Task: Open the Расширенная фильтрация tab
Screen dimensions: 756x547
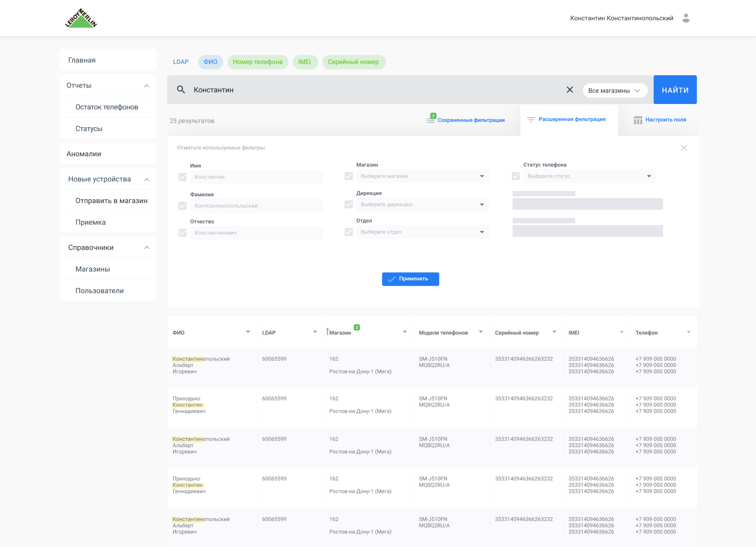Action: pos(569,120)
